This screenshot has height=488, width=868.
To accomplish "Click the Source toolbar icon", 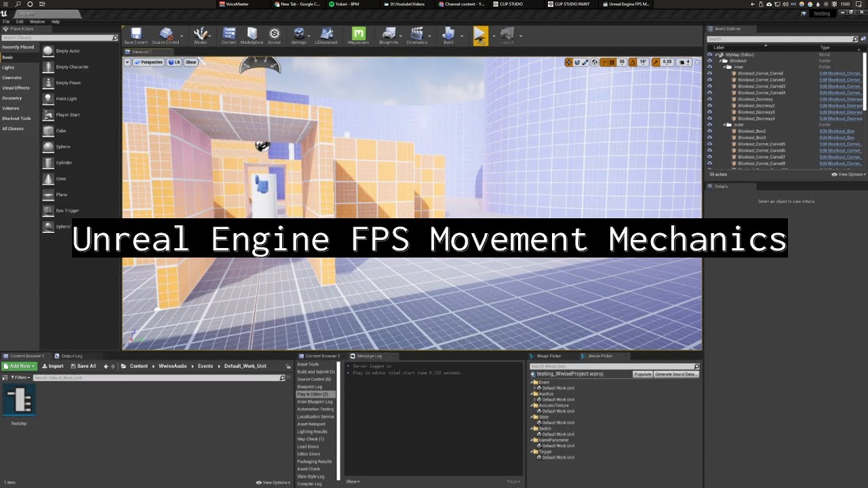I will (274, 35).
